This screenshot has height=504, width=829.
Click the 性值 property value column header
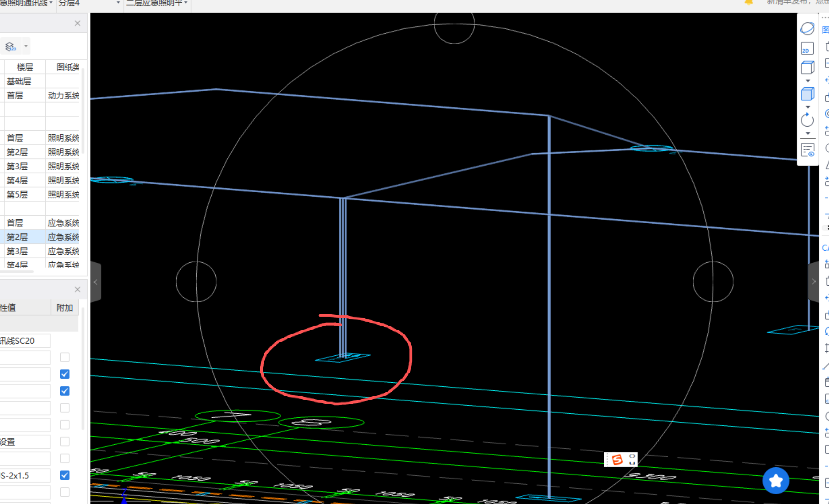(x=25, y=308)
